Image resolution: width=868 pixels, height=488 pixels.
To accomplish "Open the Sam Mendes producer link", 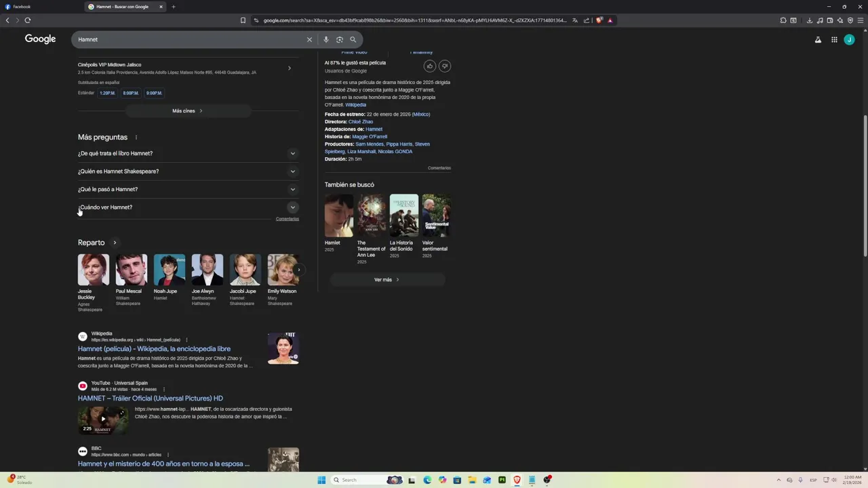I will tap(370, 144).
